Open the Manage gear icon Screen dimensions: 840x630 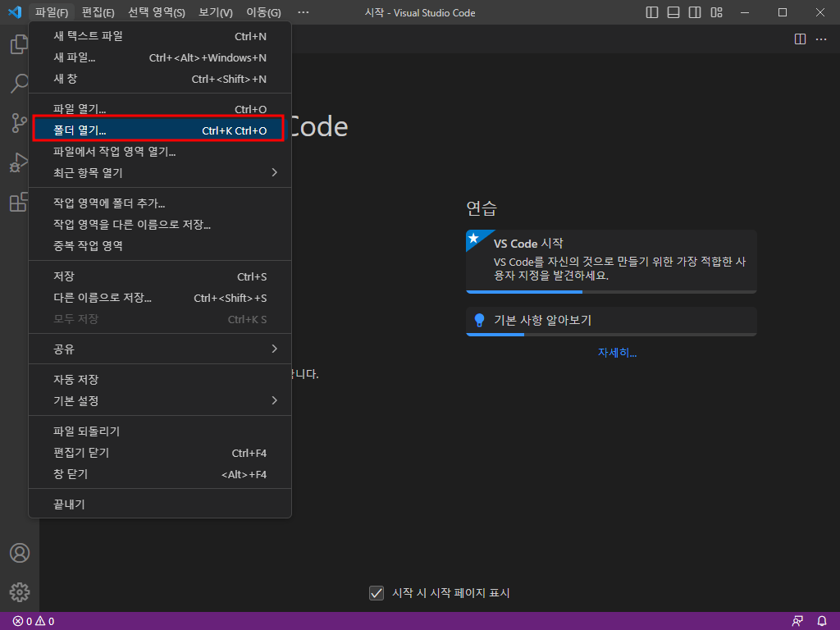coord(20,592)
